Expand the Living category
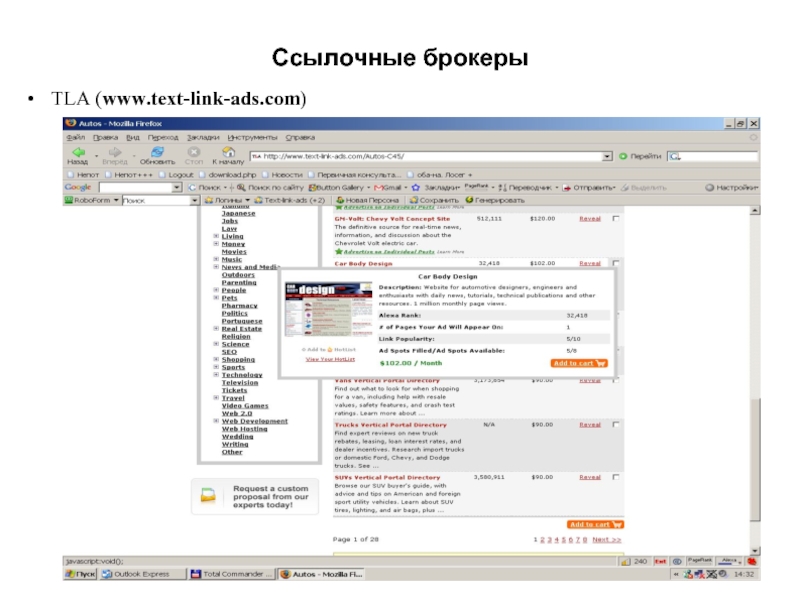This screenshot has width=800, height=600. (216, 236)
